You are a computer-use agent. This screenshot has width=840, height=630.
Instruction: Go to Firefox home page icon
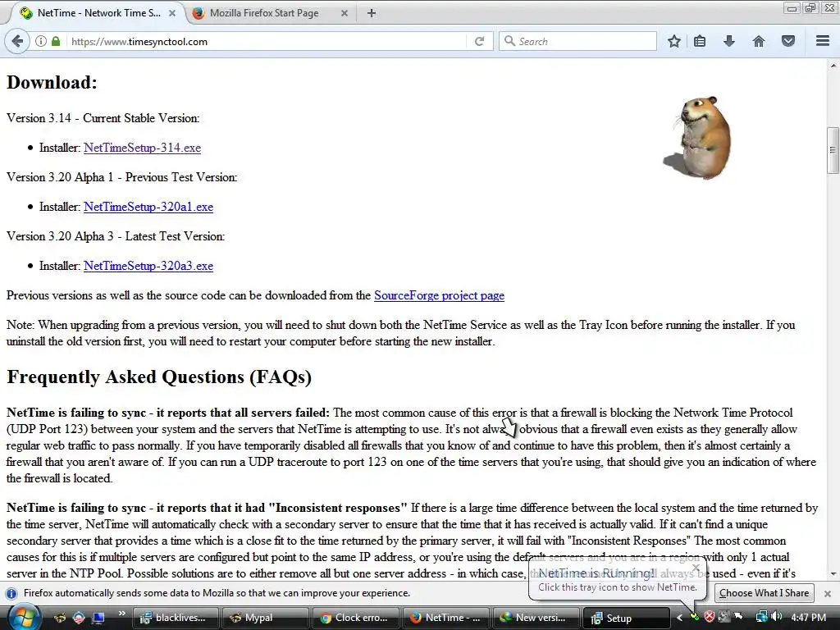759,41
